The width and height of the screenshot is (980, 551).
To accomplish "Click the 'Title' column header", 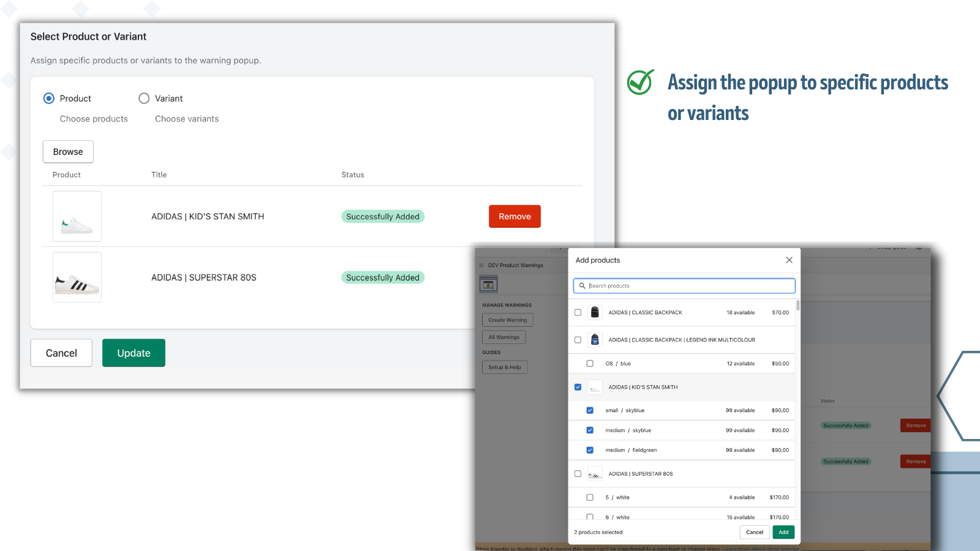I will (x=159, y=174).
